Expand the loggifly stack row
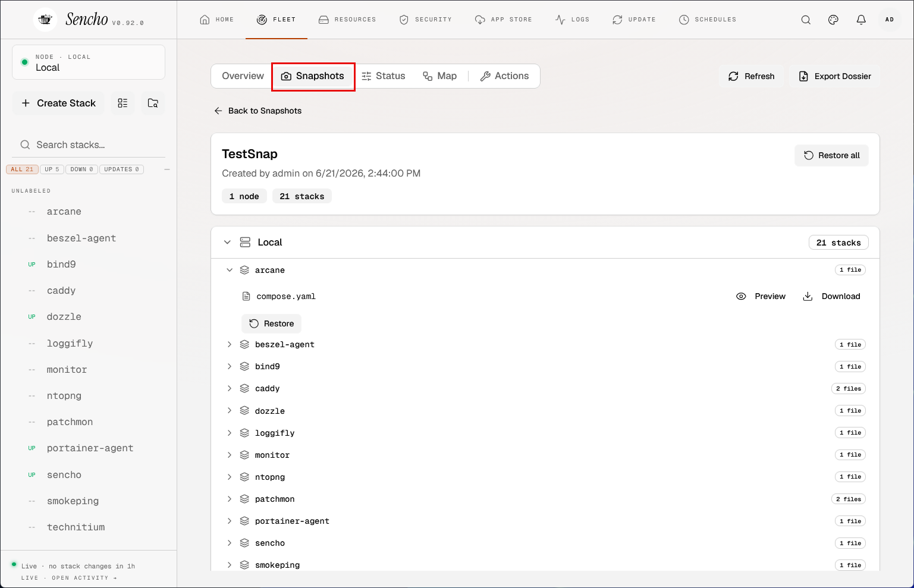 pyautogui.click(x=230, y=433)
